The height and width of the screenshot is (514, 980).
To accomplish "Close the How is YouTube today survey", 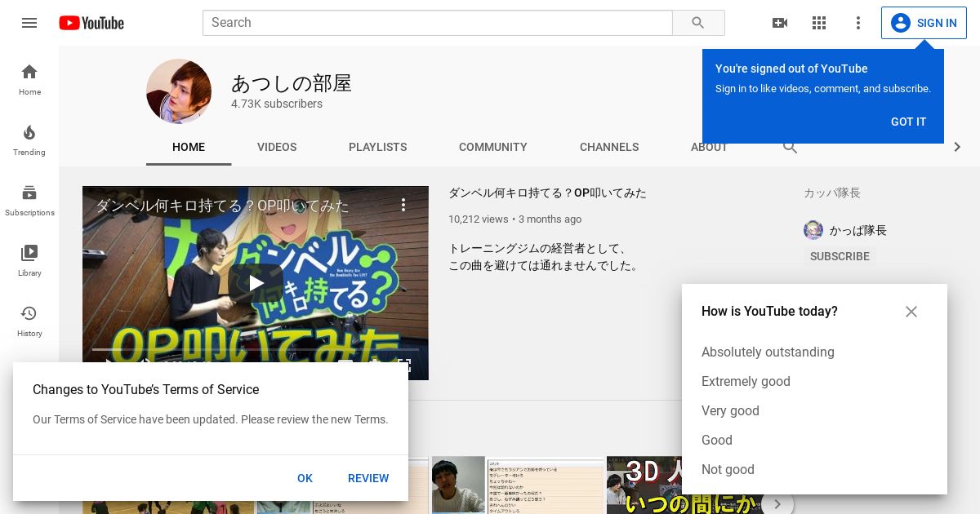I will pos(911,312).
